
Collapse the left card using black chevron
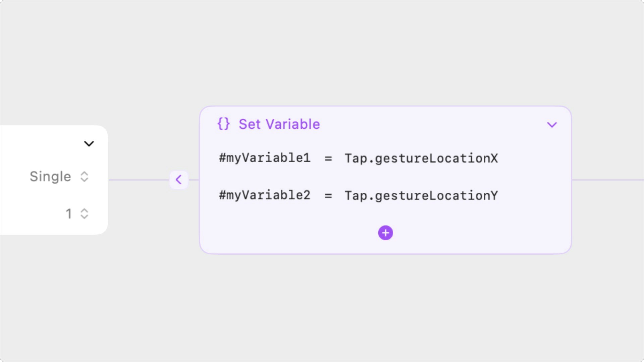pos(89,144)
